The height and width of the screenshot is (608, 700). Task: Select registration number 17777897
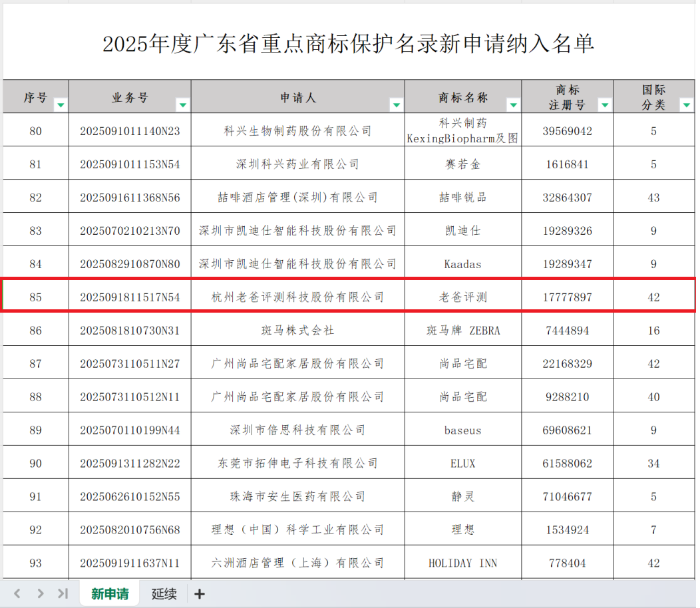click(568, 296)
